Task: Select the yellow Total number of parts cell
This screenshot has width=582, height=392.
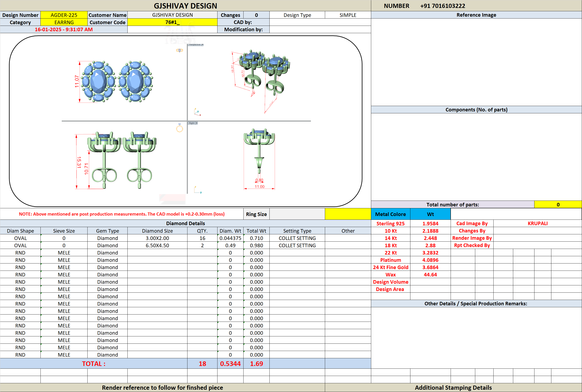Action: (558, 205)
